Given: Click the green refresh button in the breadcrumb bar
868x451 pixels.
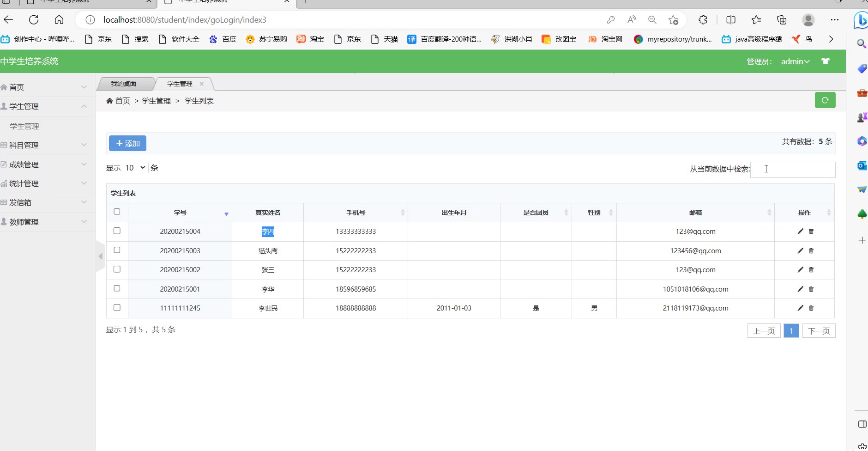Looking at the screenshot, I should pos(825,100).
